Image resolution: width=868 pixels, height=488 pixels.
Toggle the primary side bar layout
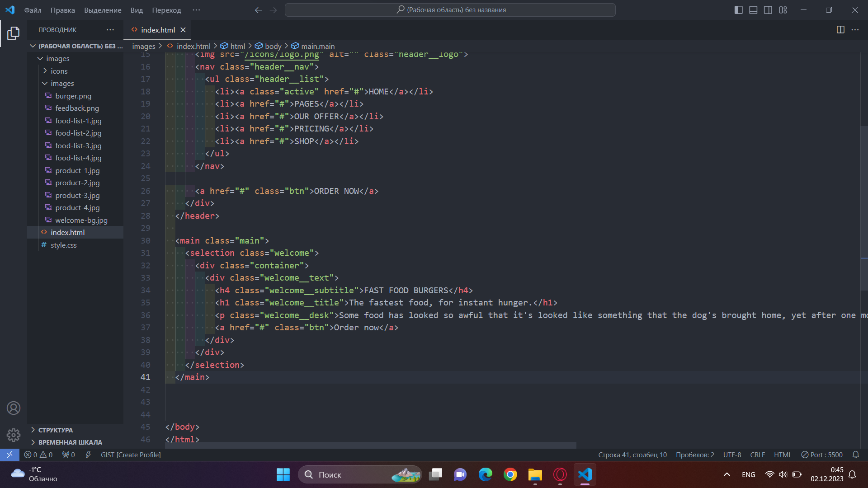click(x=739, y=10)
